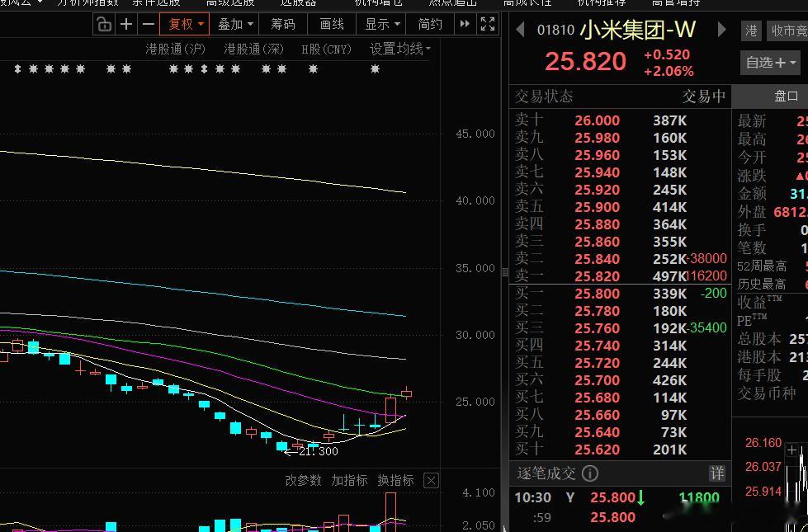Image resolution: width=808 pixels, height=532 pixels.
Task: Click the info icon beside 逐笔成交
Action: 590,473
